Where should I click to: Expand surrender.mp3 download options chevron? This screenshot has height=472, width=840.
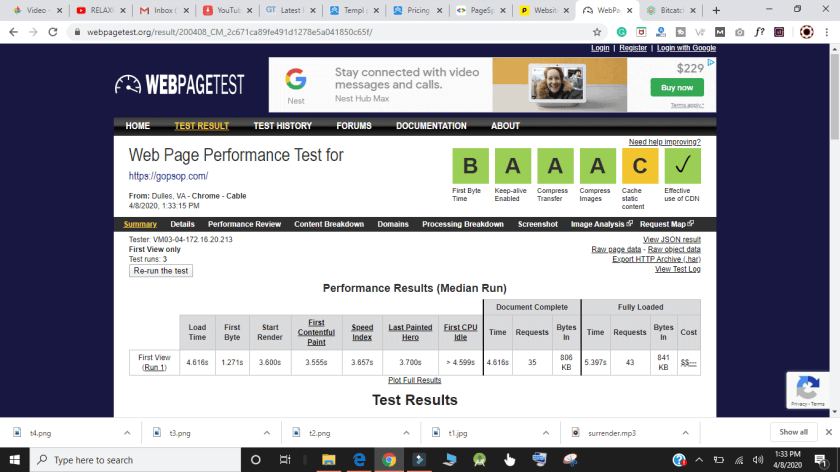(x=685, y=433)
